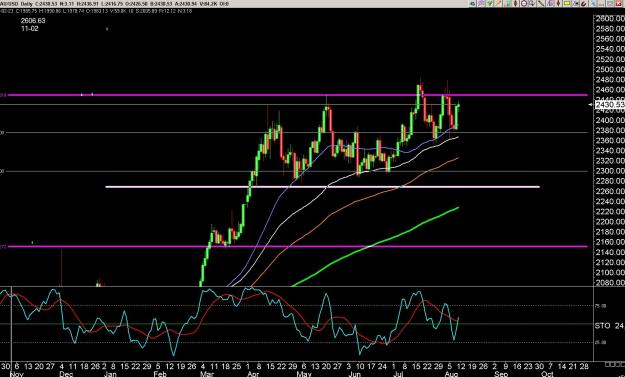This screenshot has width=625, height=377.
Task: Click the circle-minus zoom out icon
Action: (524, 4)
